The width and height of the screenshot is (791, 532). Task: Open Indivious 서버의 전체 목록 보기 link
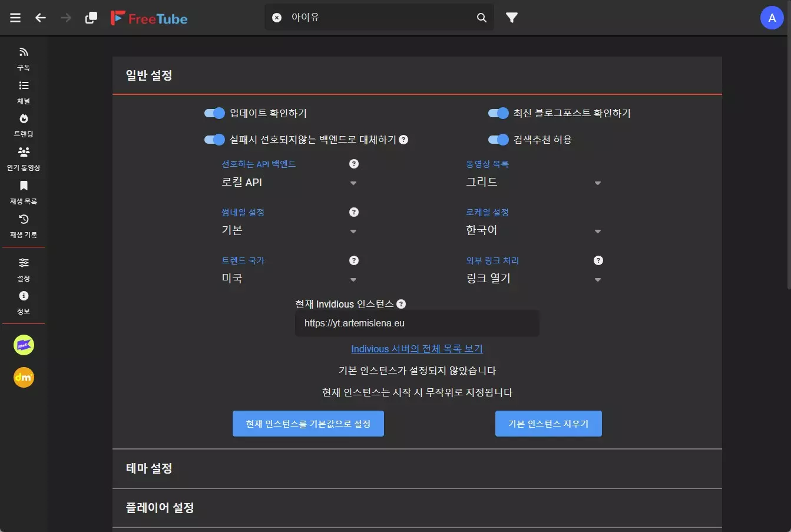[x=417, y=349]
